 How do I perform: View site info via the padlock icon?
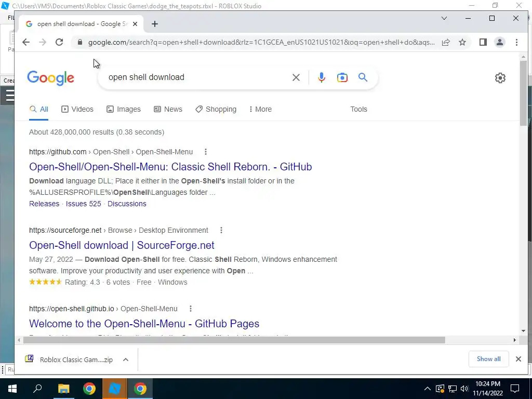point(79,42)
